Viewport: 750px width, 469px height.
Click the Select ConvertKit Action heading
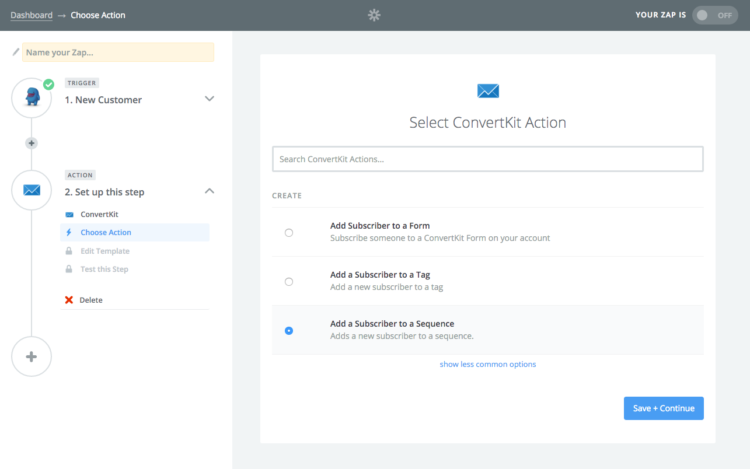488,122
